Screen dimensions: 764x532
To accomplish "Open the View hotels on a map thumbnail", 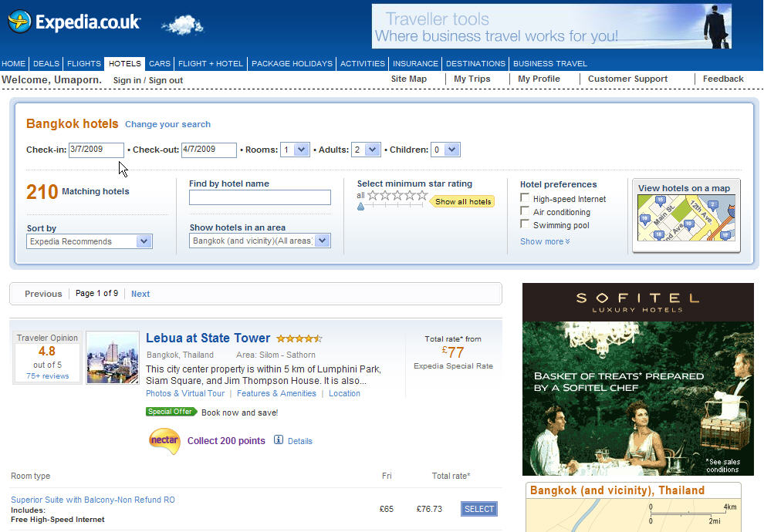I will 686,216.
